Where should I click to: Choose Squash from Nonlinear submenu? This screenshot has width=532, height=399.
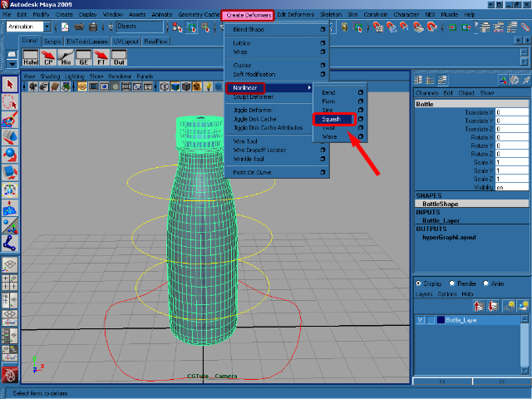(332, 119)
